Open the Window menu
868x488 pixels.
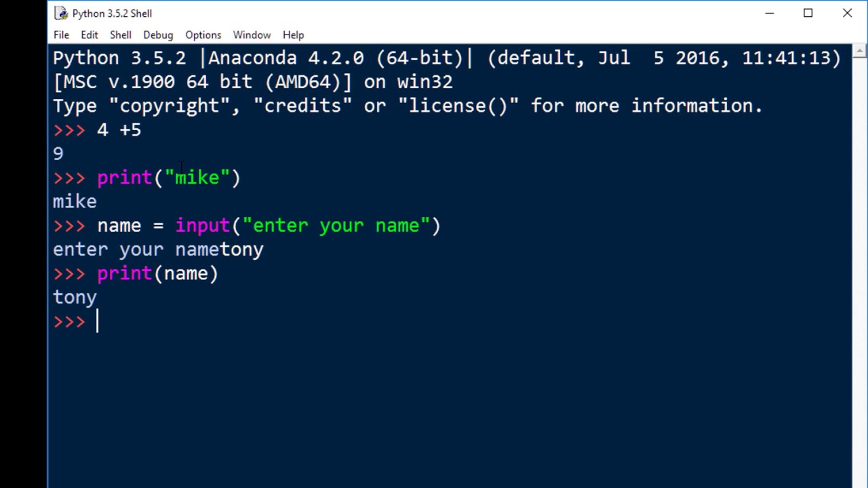pyautogui.click(x=252, y=35)
